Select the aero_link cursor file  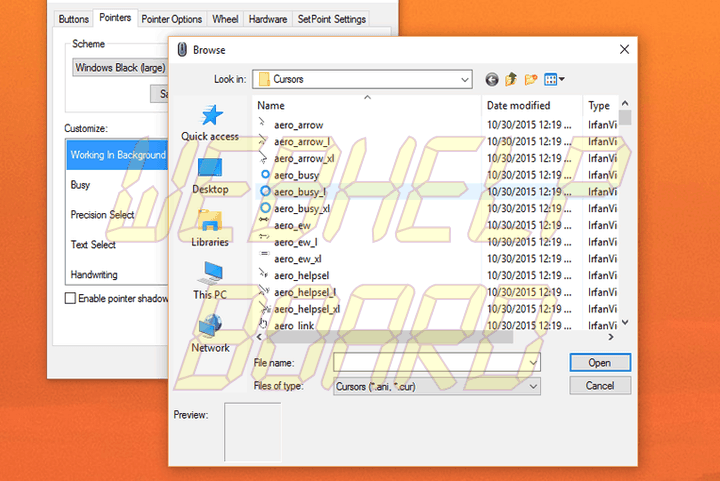[294, 325]
